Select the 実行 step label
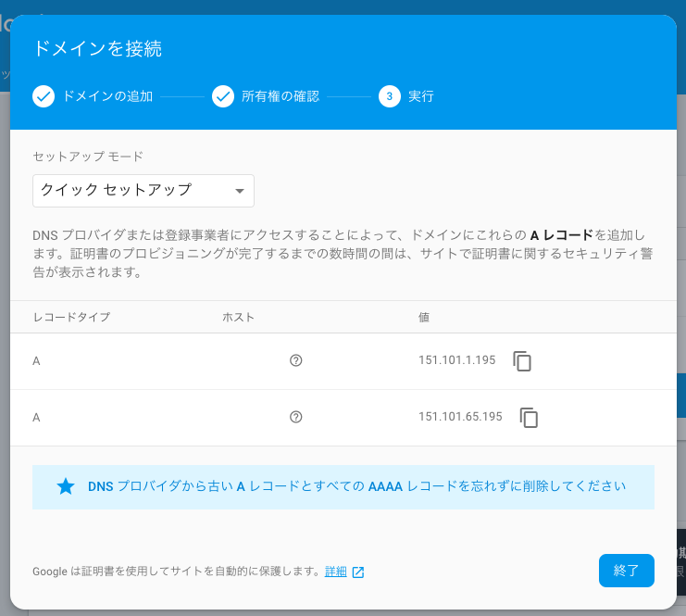686x616 pixels. (421, 96)
